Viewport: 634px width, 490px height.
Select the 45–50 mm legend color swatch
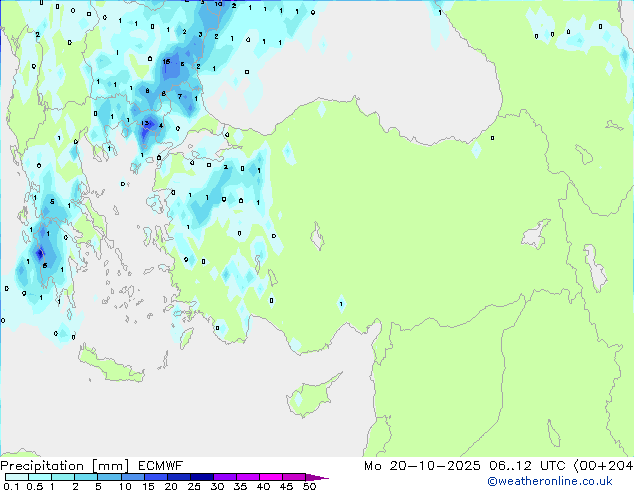294,477
